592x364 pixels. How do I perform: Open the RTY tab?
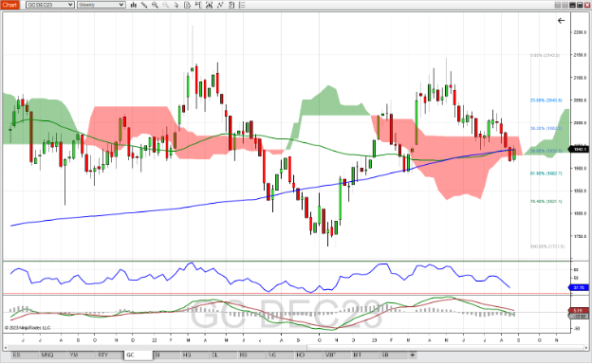[109, 355]
